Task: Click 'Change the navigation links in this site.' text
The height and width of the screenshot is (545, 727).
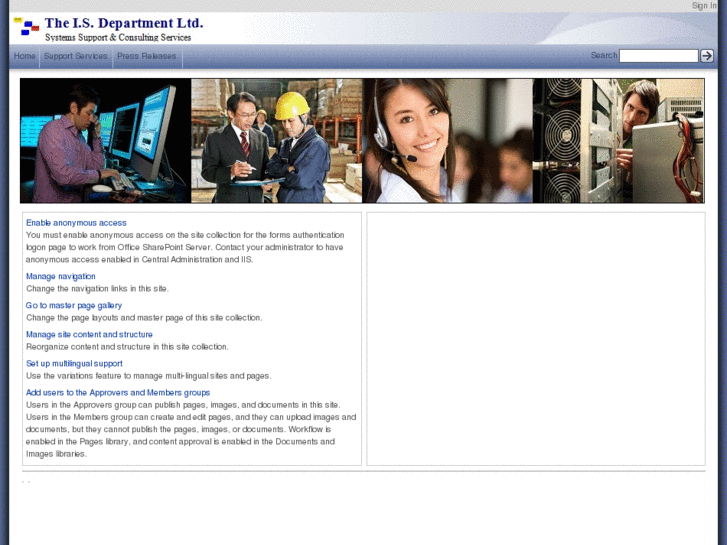Action: 97,289
